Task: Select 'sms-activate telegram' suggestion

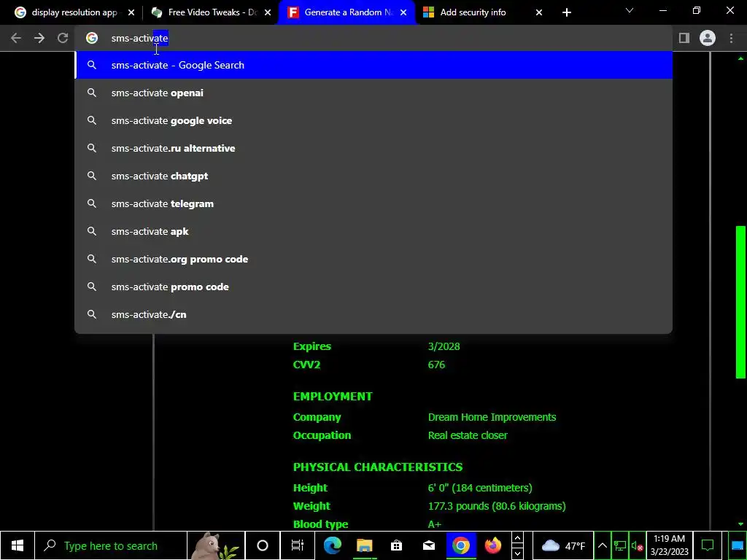Action: tap(373, 203)
